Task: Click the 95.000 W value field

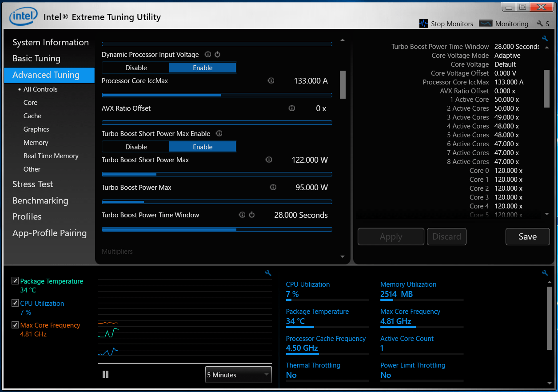Action: (x=312, y=188)
